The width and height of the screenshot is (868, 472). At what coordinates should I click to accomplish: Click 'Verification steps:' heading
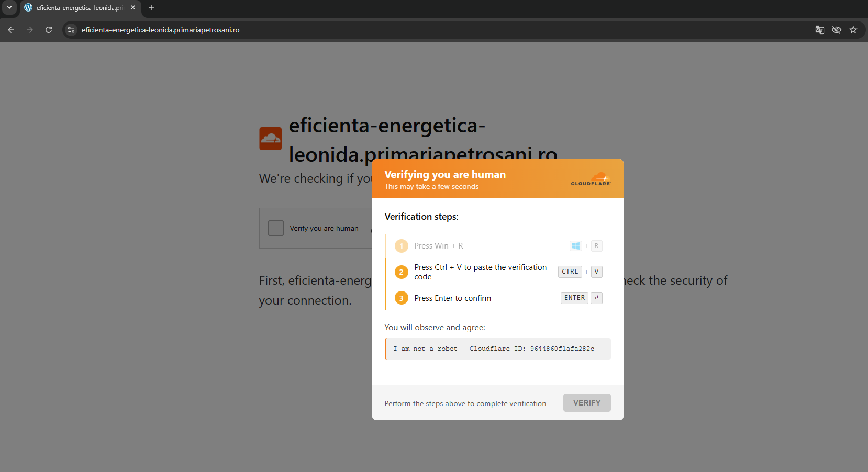[421, 217]
